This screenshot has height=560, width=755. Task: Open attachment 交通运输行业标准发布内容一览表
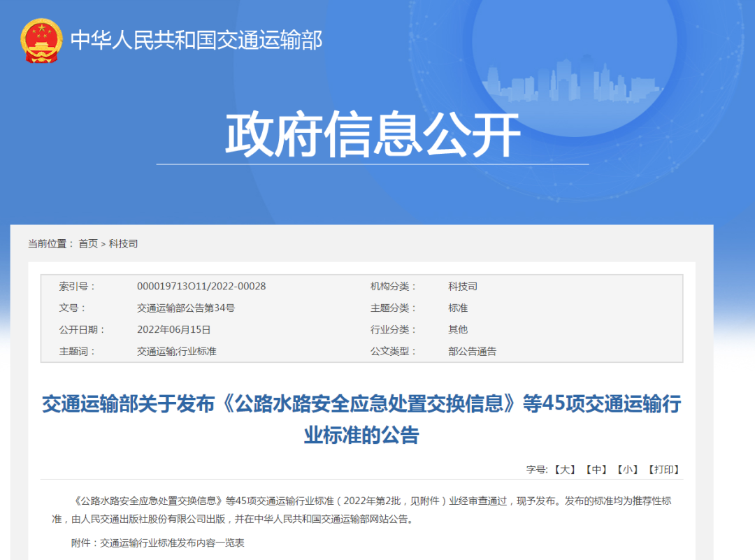(x=172, y=543)
